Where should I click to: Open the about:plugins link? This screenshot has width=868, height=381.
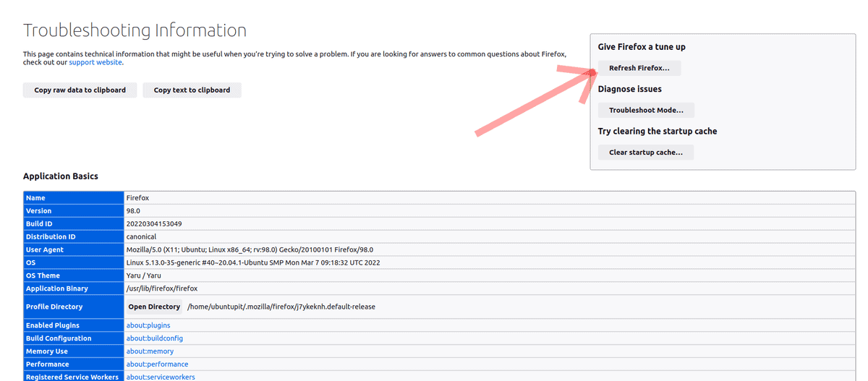pyautogui.click(x=148, y=325)
